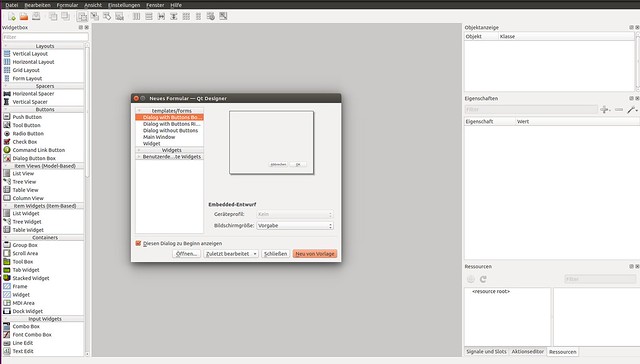Image resolution: width=640 pixels, height=364 pixels.
Task: Select Push Button in the Widgetbox
Action: tap(27, 117)
